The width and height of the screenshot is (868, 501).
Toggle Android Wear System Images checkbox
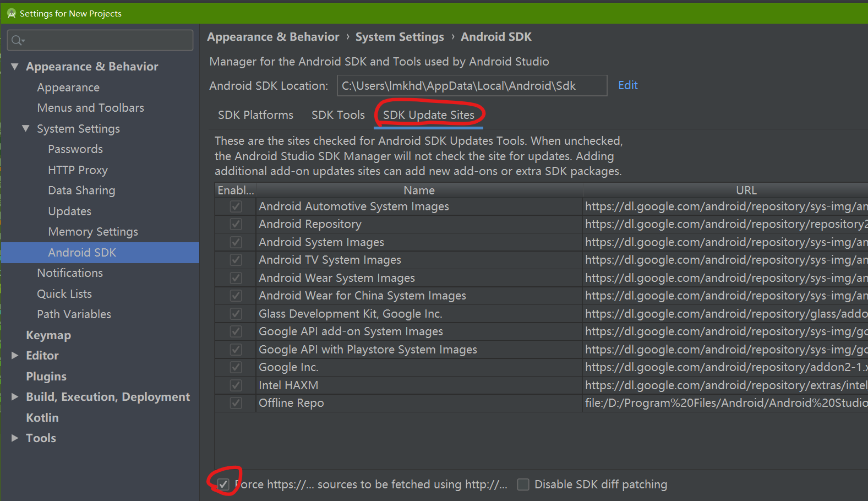point(236,278)
